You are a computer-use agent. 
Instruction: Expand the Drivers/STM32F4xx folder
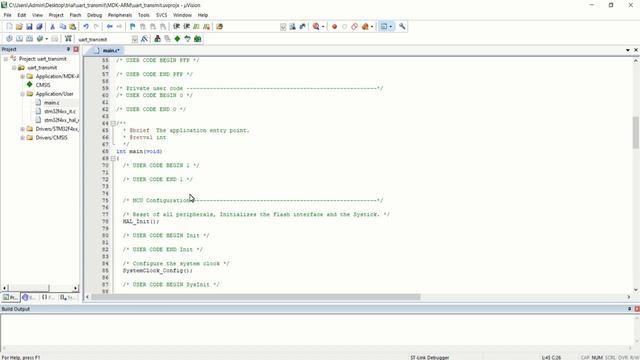pyautogui.click(x=22, y=129)
